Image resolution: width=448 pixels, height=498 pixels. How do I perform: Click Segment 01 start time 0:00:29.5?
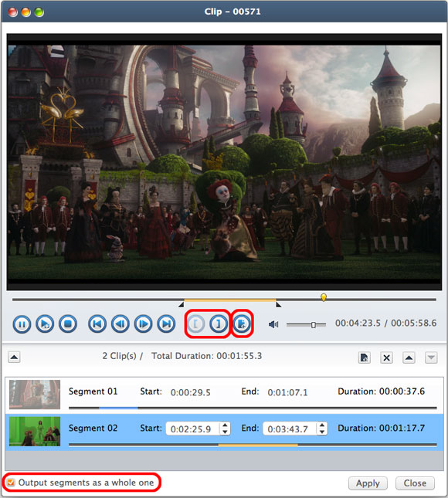click(x=190, y=392)
